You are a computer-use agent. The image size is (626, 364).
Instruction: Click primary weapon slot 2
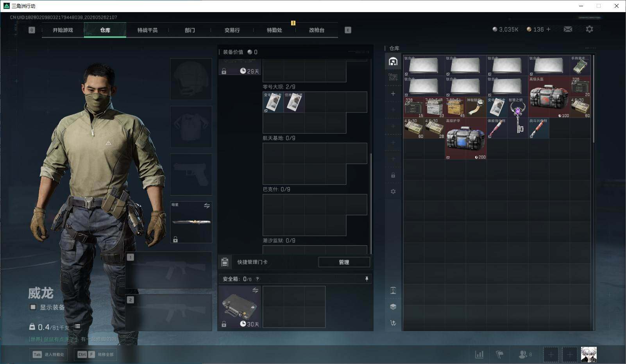[168, 312]
